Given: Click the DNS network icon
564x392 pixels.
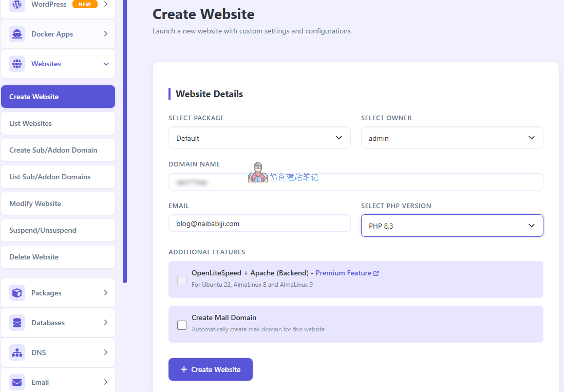Looking at the screenshot, I should (x=17, y=352).
